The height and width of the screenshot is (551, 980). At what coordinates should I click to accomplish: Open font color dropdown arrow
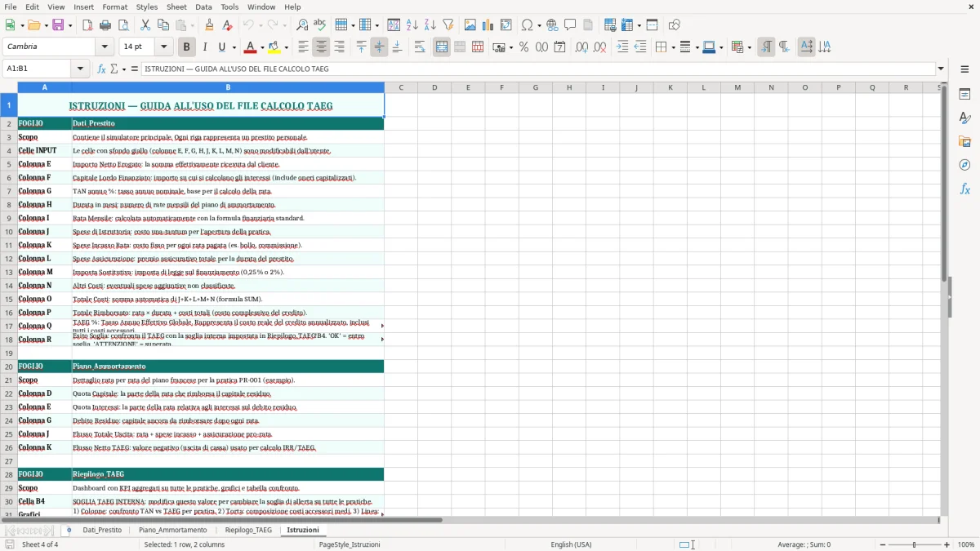tap(261, 47)
